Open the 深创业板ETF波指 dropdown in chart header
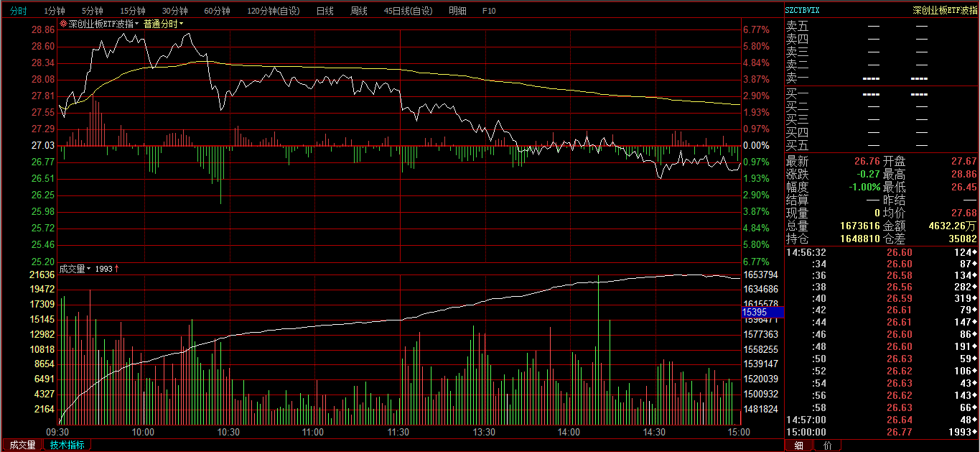This screenshot has width=980, height=452. click(103, 24)
